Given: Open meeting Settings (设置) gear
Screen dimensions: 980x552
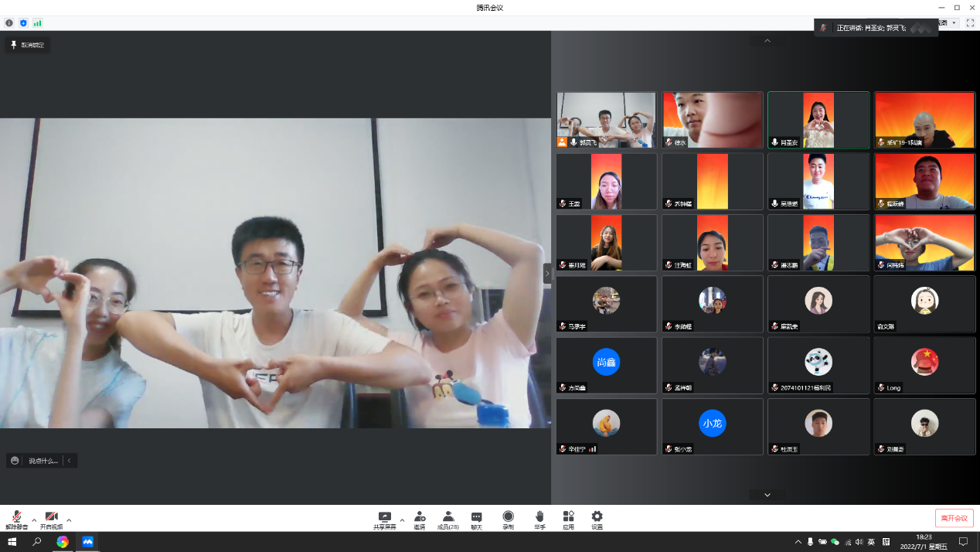Looking at the screenshot, I should tap(597, 519).
